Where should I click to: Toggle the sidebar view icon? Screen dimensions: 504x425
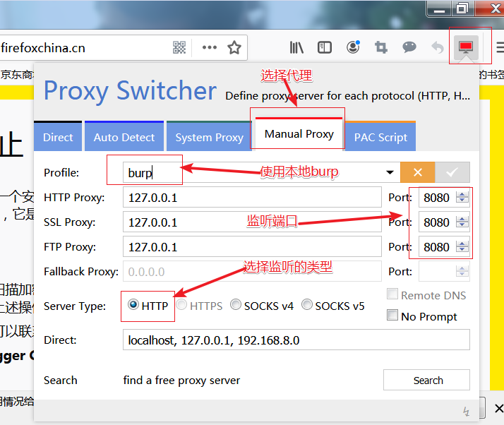[x=325, y=47]
